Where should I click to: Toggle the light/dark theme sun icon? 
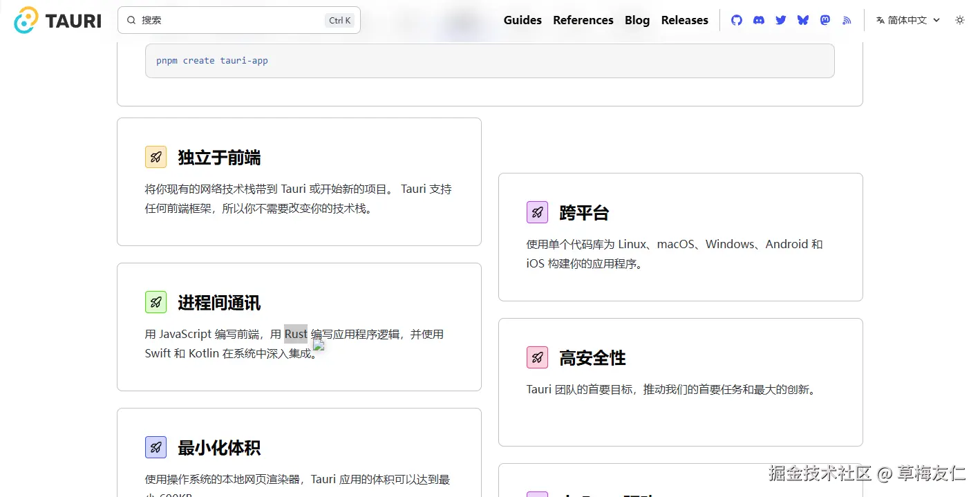[960, 20]
